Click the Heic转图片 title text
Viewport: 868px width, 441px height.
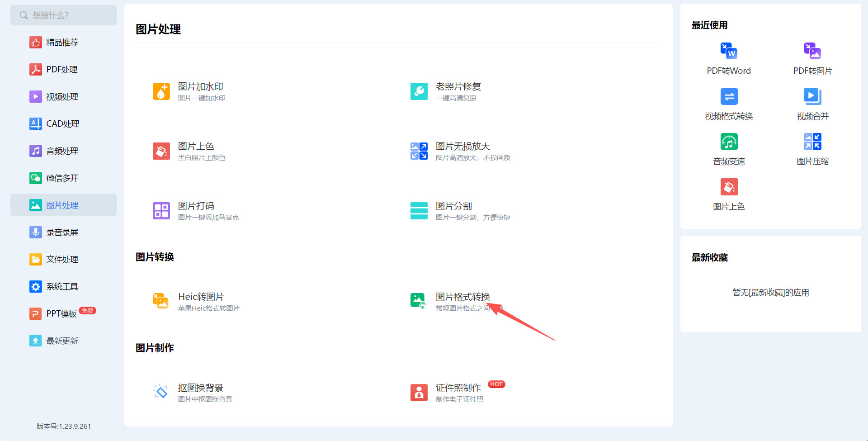coord(201,297)
